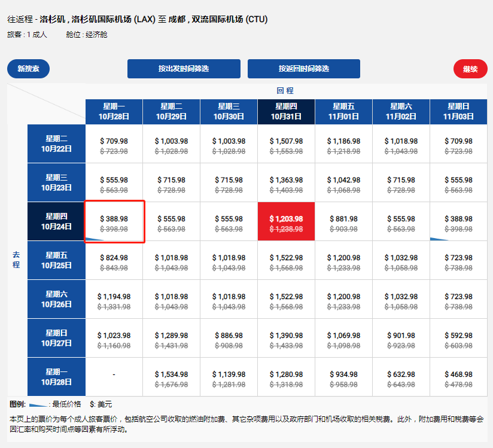Choose $1,534.98 fare in the bottom 10月28日 row
Screen dimensions: 493x448
pos(171,377)
